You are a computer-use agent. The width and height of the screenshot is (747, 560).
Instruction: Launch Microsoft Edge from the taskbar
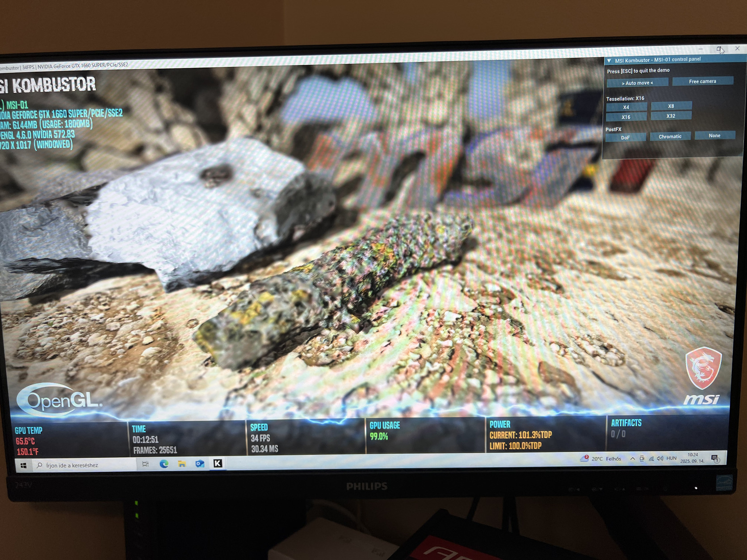click(164, 464)
